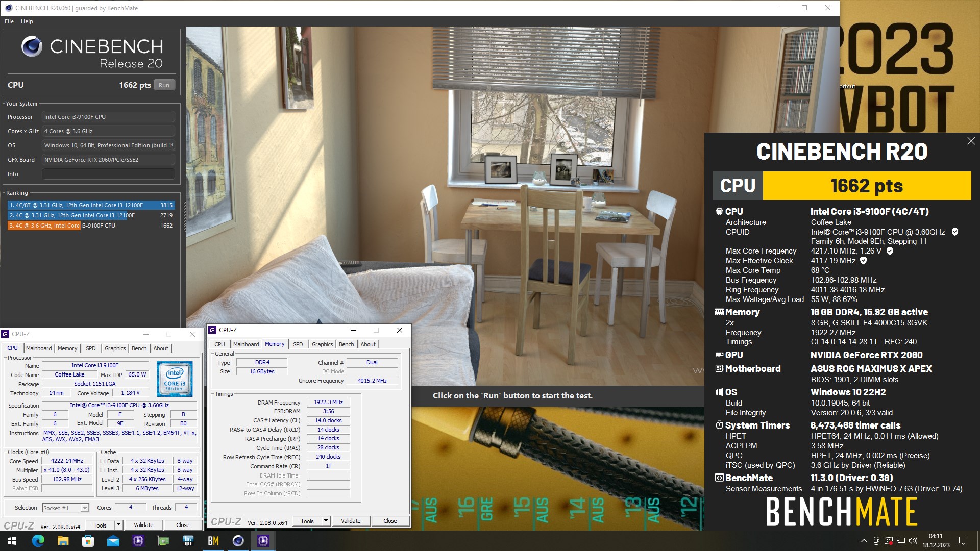This screenshot has width=980, height=551.
Task: Click the shield beside Max Effective Clock
Action: [x=864, y=261]
